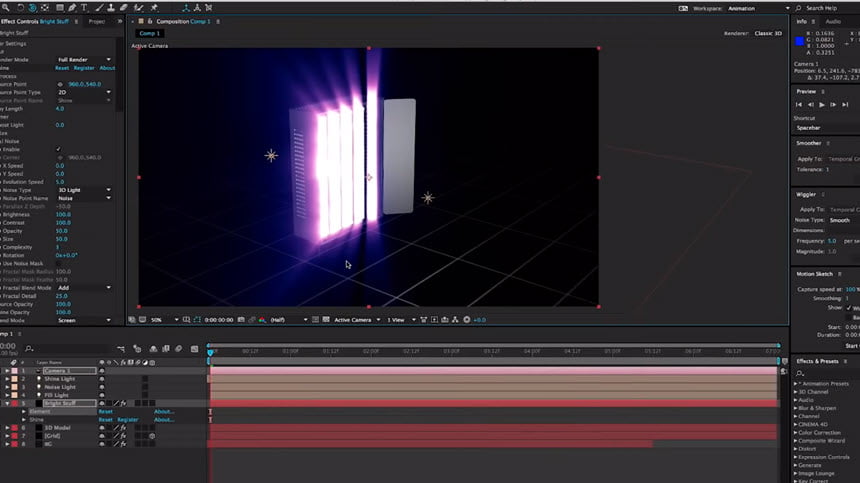Screen dimensions: 860x483
Task: Open the show channel color button
Action: [x=262, y=320]
